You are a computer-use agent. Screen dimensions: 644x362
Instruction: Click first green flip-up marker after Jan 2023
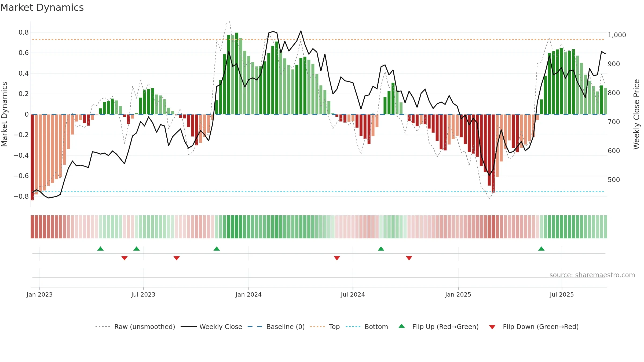point(100,249)
